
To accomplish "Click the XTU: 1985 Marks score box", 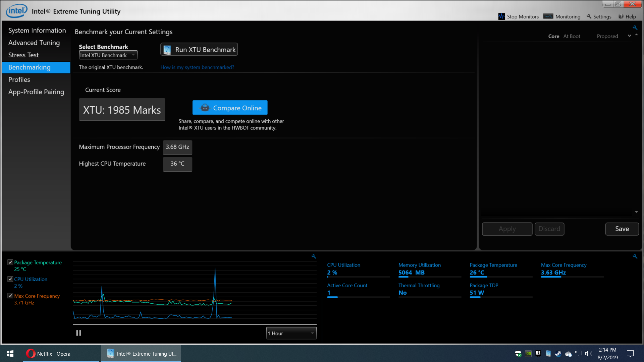I will tap(122, 110).
